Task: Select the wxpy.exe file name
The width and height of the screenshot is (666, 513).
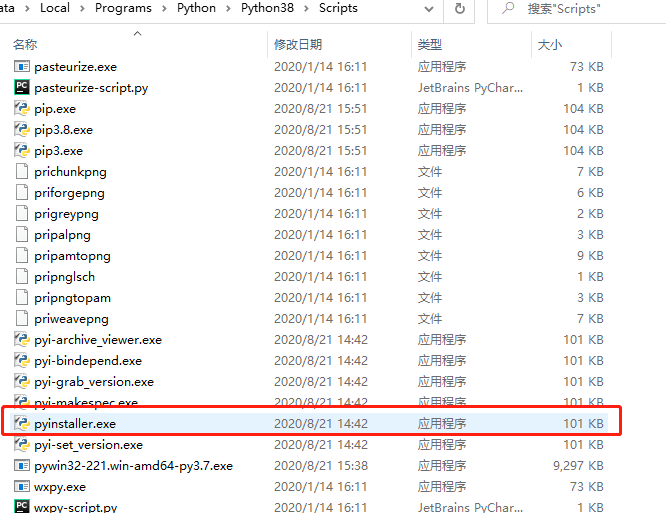Action: (x=60, y=487)
